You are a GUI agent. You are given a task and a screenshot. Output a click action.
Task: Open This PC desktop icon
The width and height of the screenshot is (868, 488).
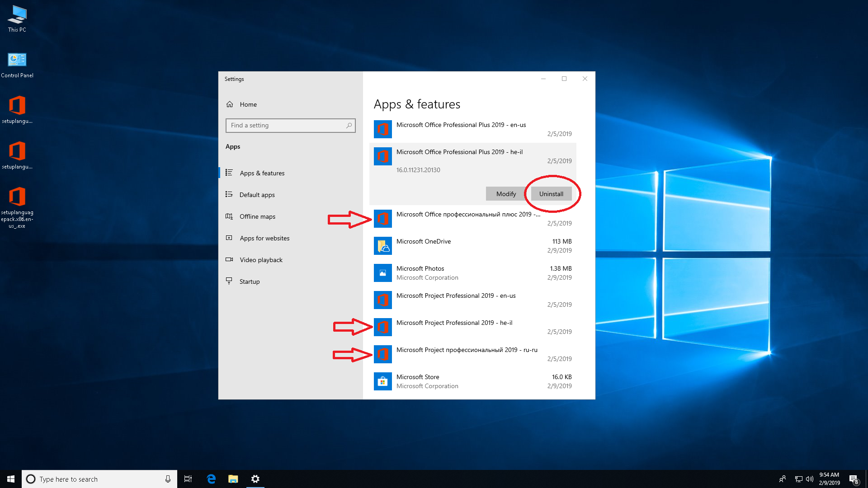point(17,19)
